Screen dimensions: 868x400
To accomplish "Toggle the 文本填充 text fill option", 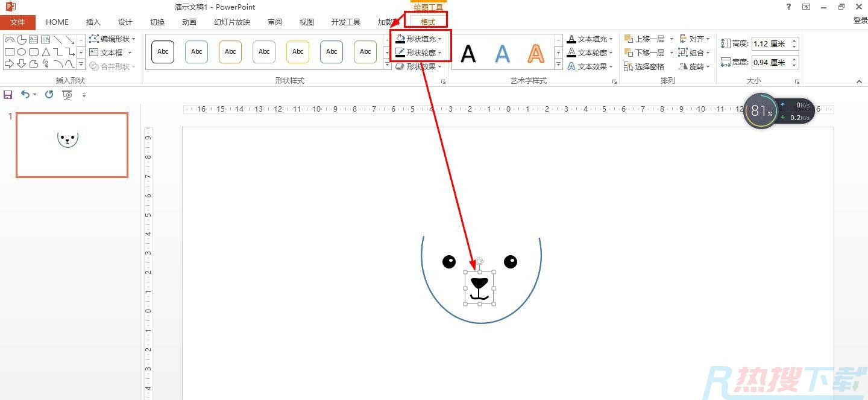I will pos(593,38).
